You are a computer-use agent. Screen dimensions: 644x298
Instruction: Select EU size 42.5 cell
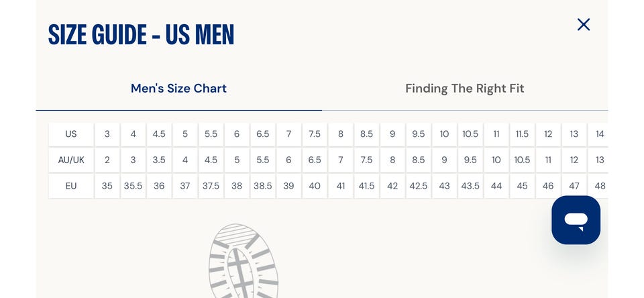pyautogui.click(x=418, y=186)
